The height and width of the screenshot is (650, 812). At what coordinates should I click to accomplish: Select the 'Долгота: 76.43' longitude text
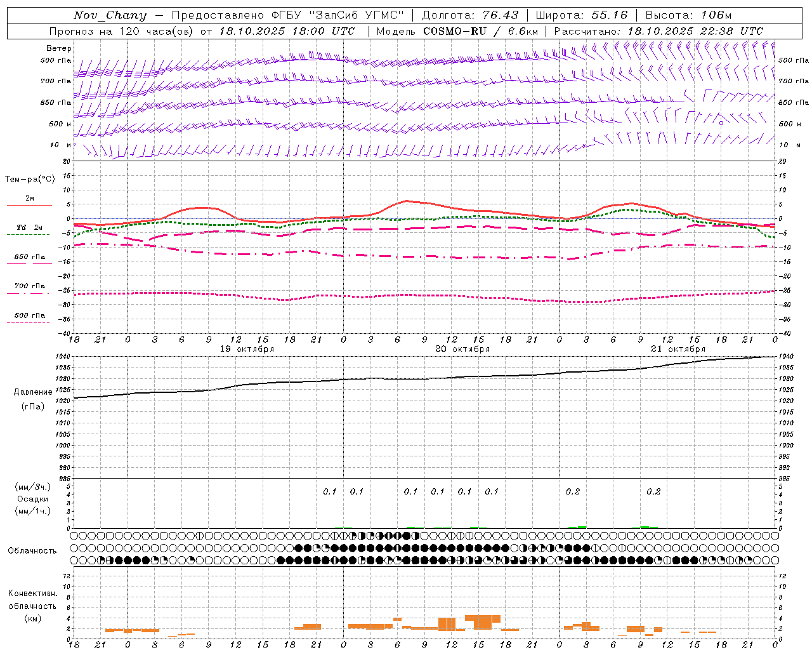(x=470, y=15)
